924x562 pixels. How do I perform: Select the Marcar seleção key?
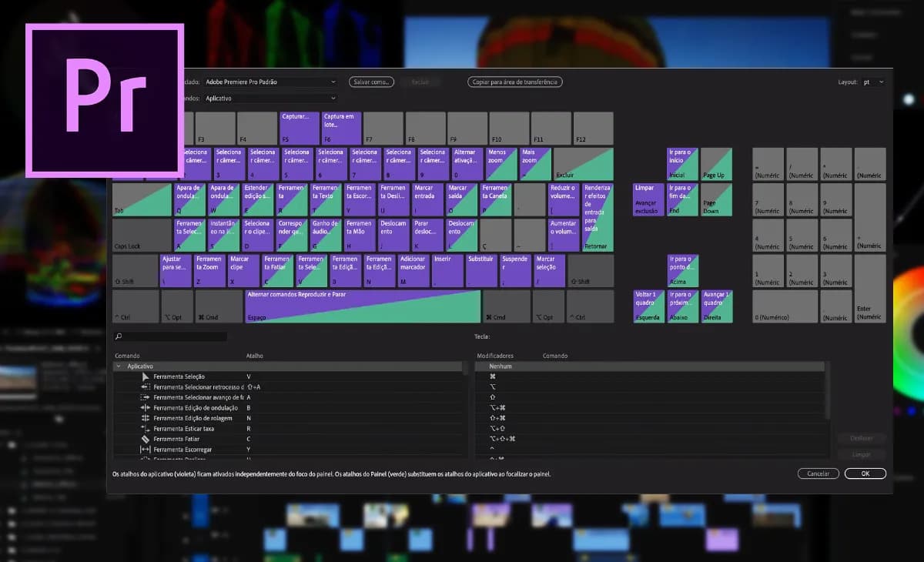tap(550, 270)
